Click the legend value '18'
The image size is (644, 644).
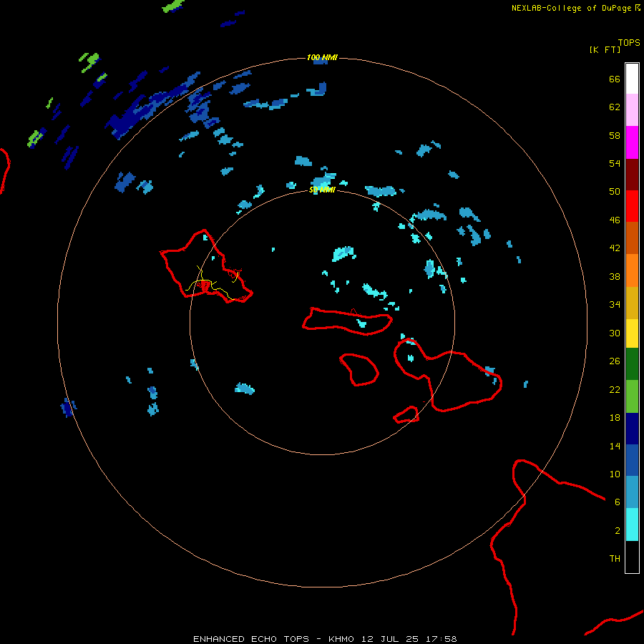tap(615, 418)
